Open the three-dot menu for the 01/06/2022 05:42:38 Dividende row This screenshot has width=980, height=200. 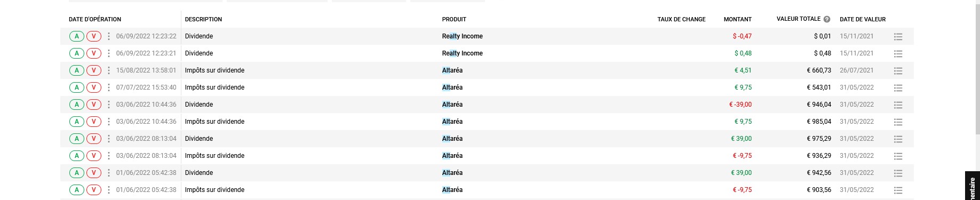point(109,173)
